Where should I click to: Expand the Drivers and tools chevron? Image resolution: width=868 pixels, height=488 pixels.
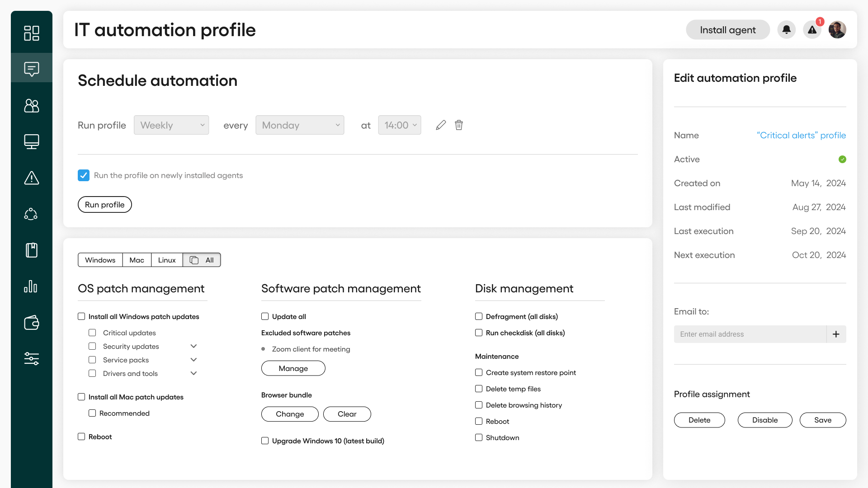click(x=193, y=374)
